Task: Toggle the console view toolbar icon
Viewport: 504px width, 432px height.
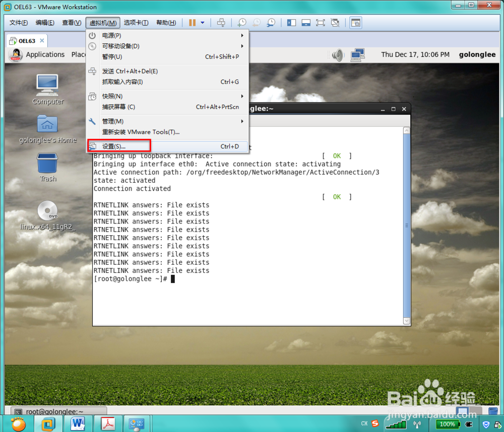Action: click(x=306, y=22)
